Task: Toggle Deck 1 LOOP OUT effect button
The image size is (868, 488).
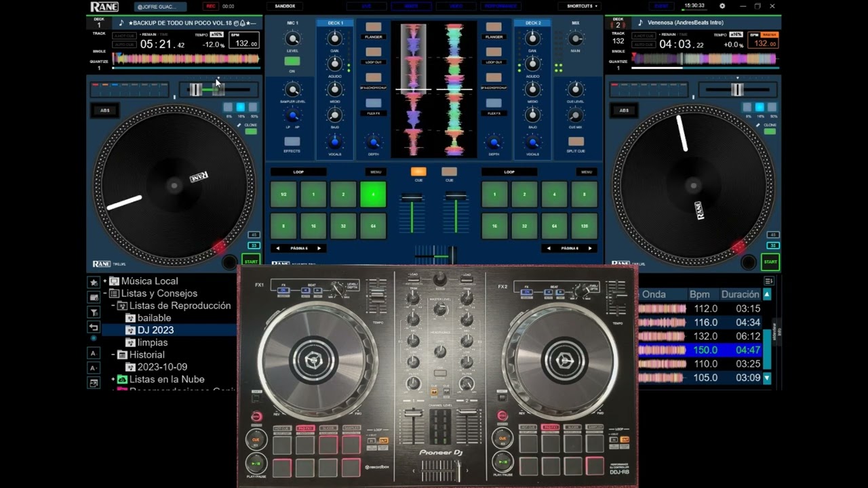Action: (x=373, y=52)
